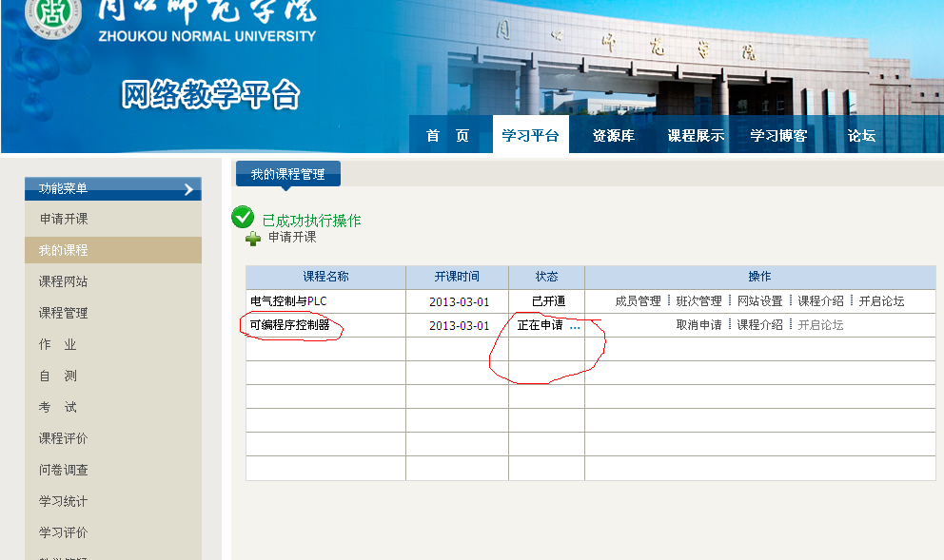Click the green success checkmark icon

243,218
